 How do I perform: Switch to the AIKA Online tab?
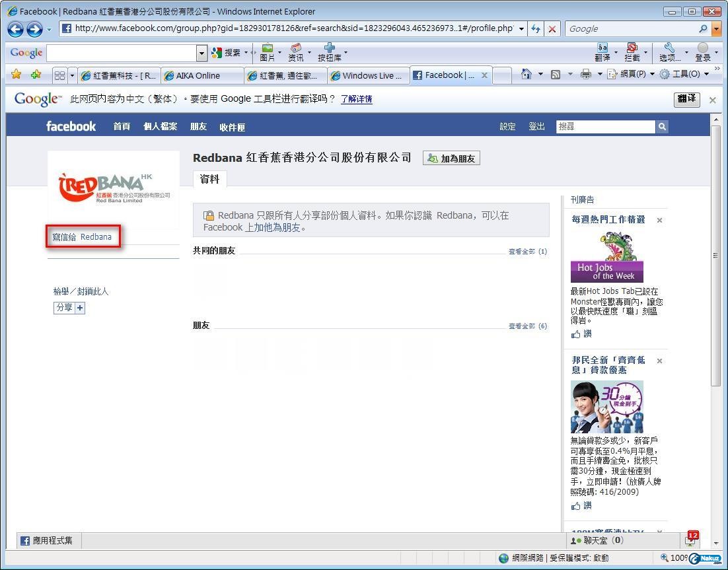[x=202, y=75]
